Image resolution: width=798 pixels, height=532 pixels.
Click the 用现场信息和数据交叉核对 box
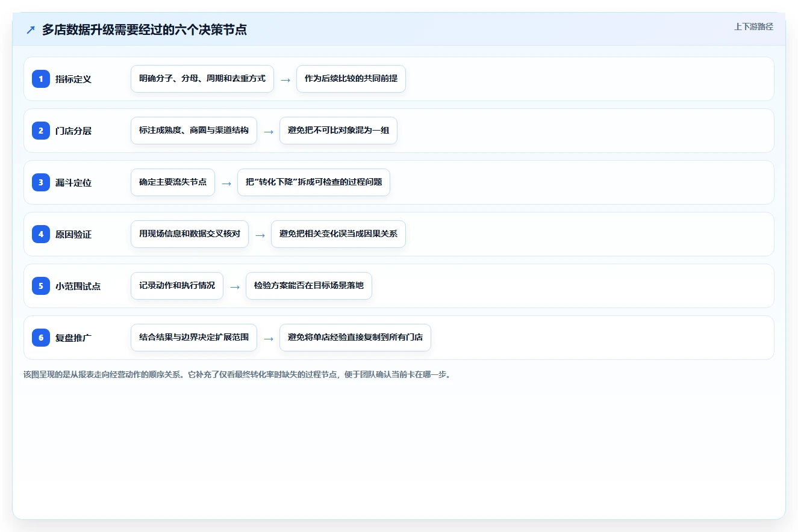(190, 234)
